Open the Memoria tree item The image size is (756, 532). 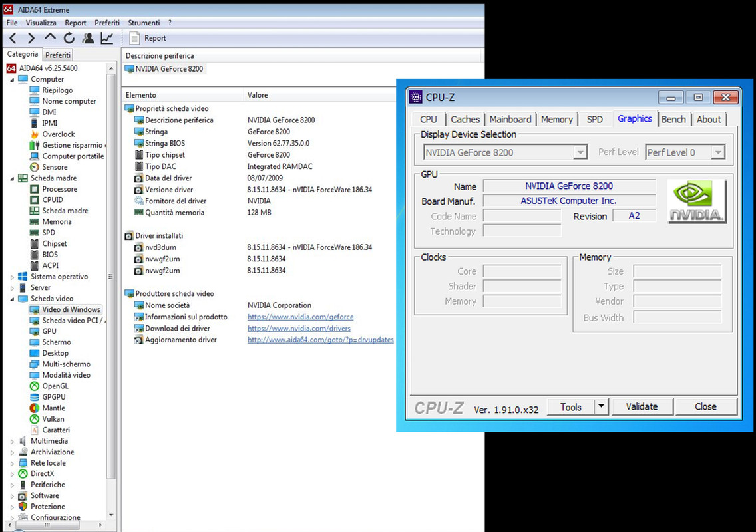57,221
